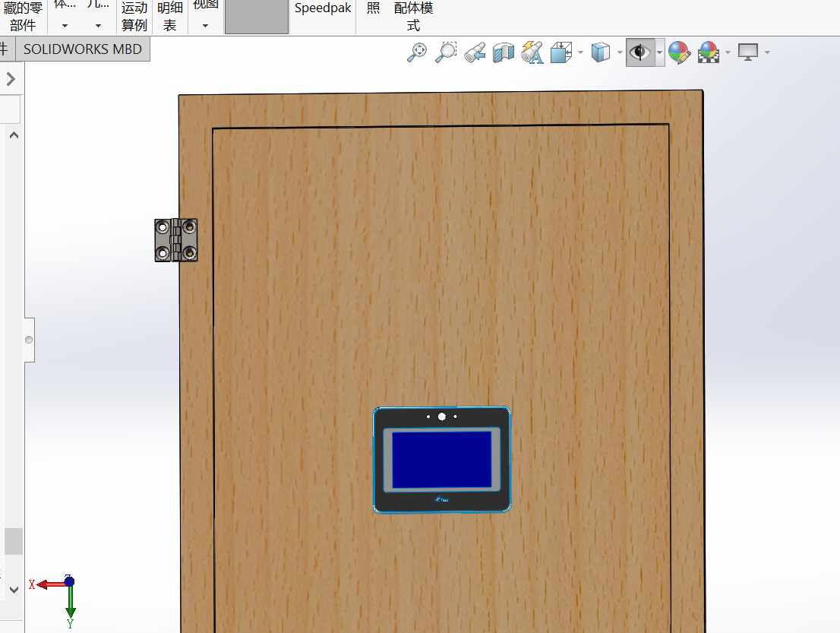Open the 视图 ribbon dropdown arrow
Screen dimensions: 840x633
[x=205, y=26]
